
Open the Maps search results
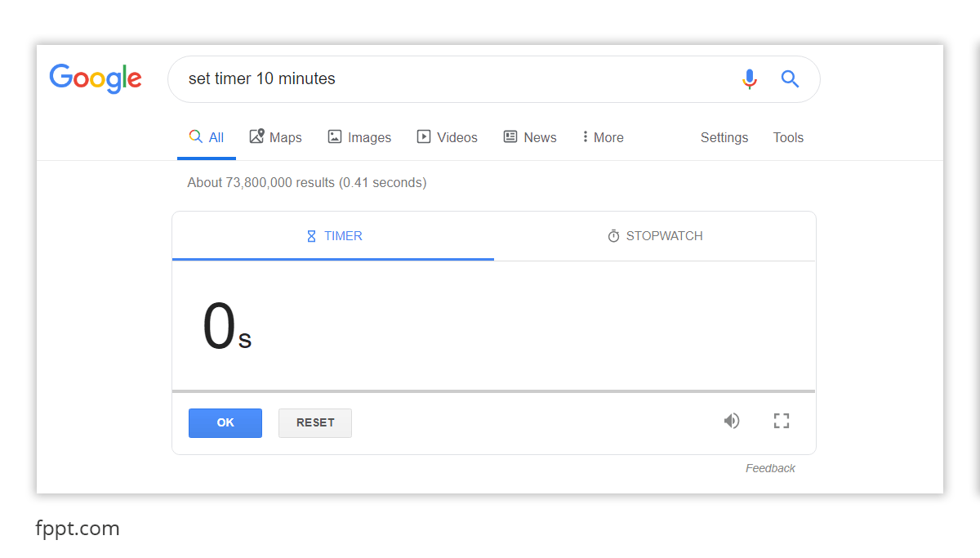pos(276,137)
